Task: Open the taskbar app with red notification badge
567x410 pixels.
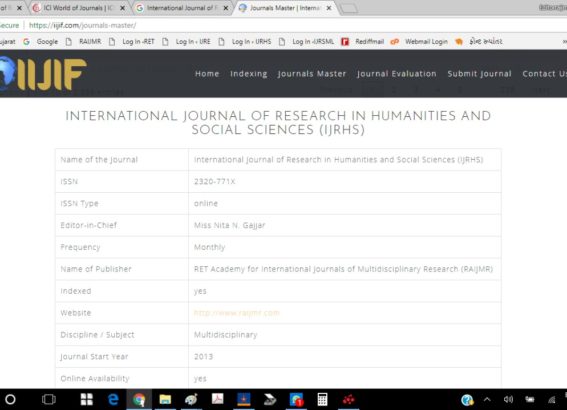Action: click(296, 400)
